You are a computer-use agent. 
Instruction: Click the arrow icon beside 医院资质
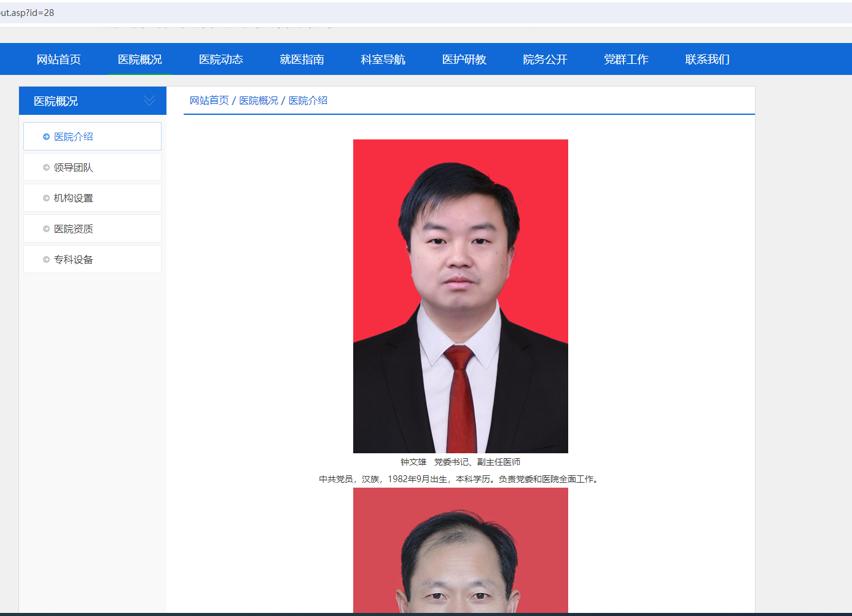pos(46,229)
